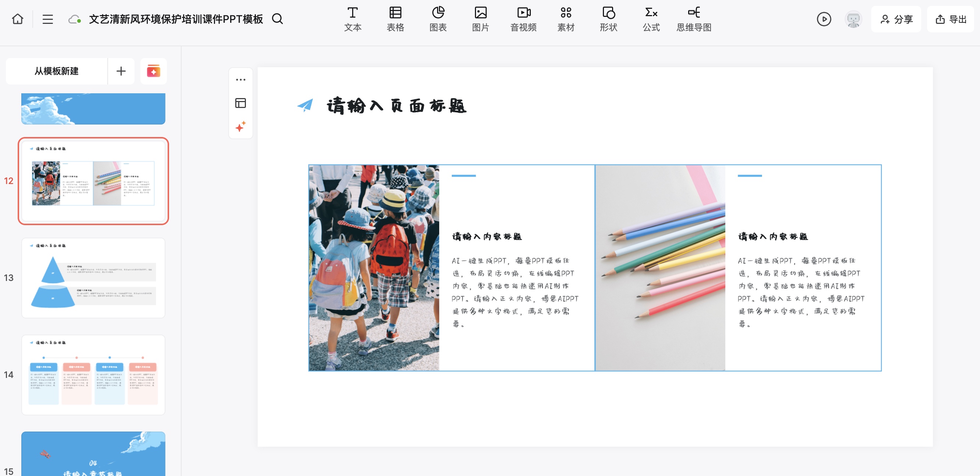Open the red AI template icon
Image resolution: width=980 pixels, height=476 pixels.
(x=153, y=71)
